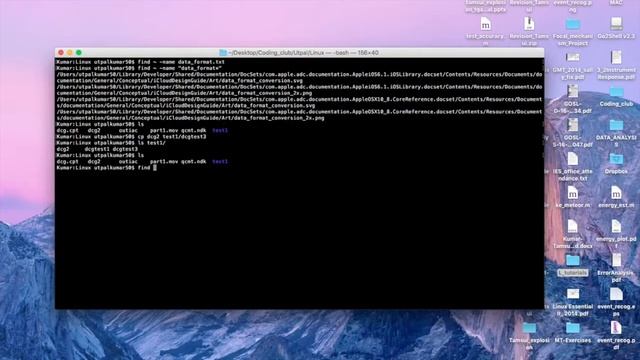Click the 'cp dcg2 test1/dcgtest3' command line
Screen dimensions: 640x360
[x=131, y=137]
